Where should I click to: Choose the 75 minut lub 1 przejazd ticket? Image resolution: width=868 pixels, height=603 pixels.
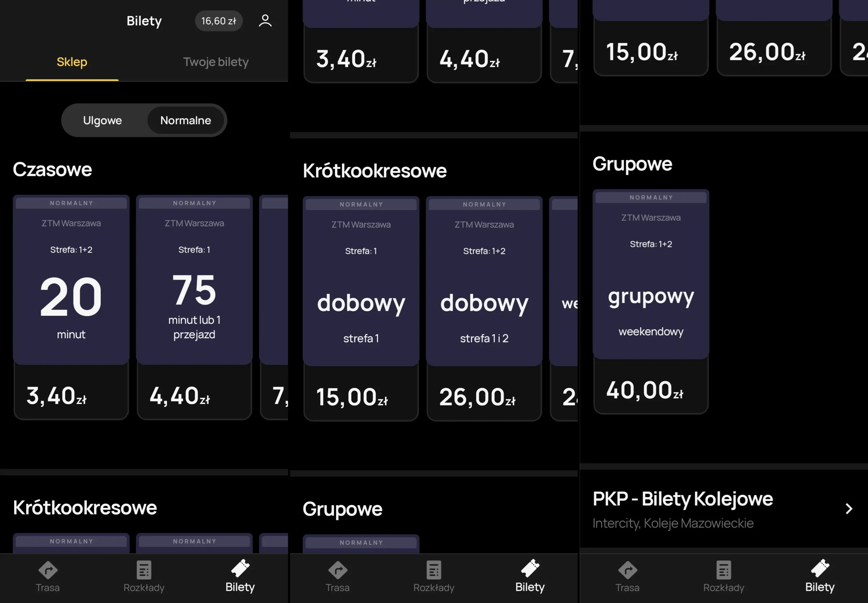(194, 295)
